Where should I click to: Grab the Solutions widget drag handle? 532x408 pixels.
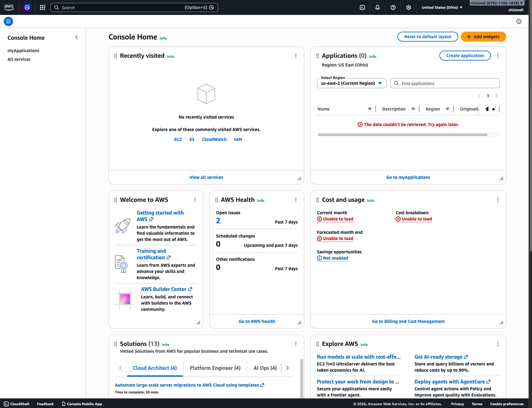coord(116,344)
